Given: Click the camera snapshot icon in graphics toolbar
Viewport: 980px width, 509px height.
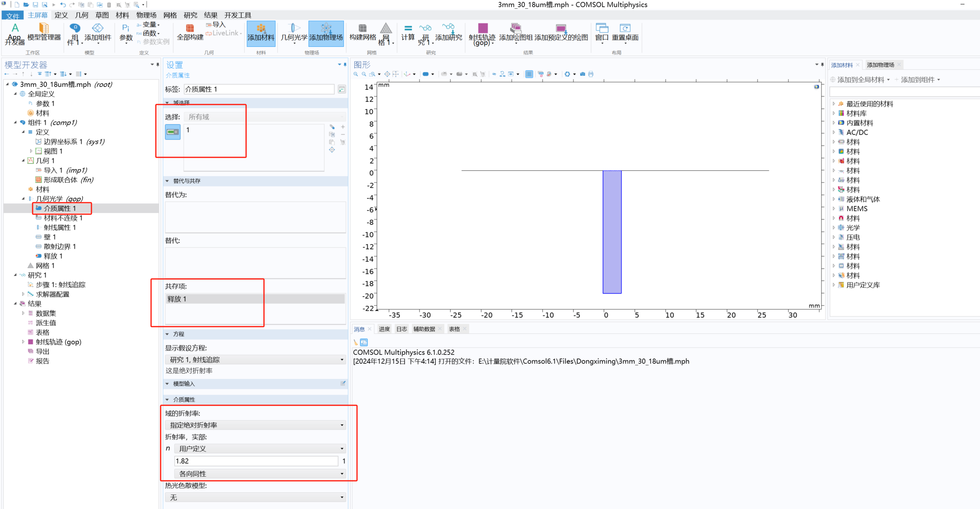Looking at the screenshot, I should click(x=582, y=74).
